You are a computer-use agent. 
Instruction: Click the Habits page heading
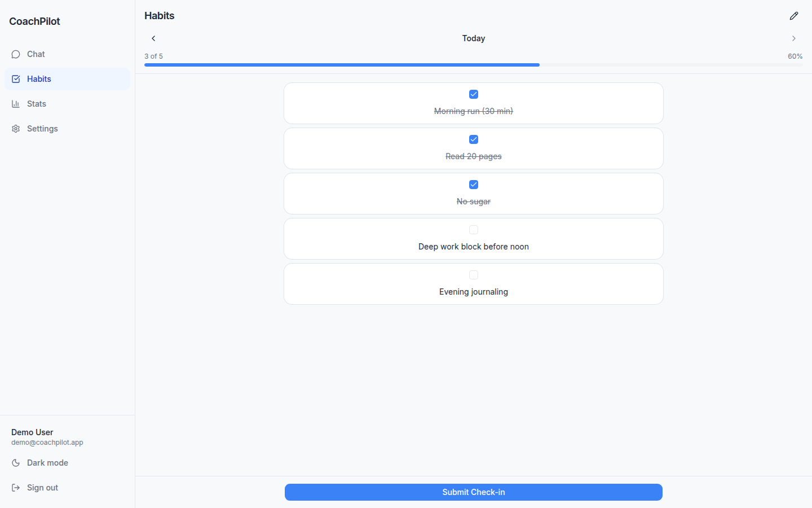160,16
